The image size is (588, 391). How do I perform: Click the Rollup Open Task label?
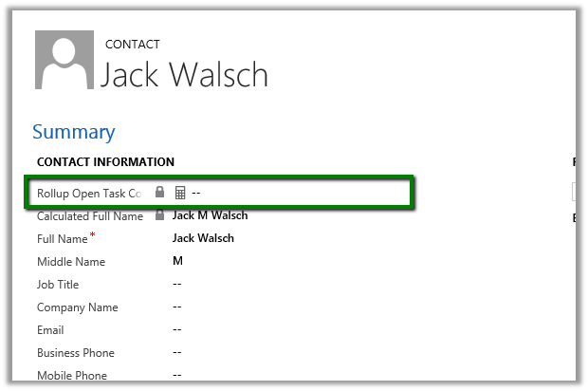89,194
